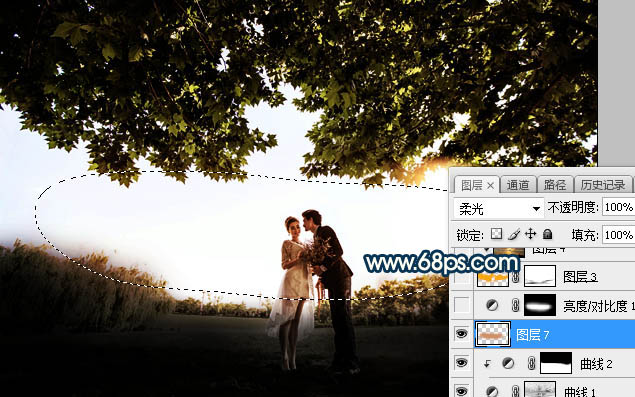Open the 历史记录 tab
The image size is (635, 397).
point(603,185)
